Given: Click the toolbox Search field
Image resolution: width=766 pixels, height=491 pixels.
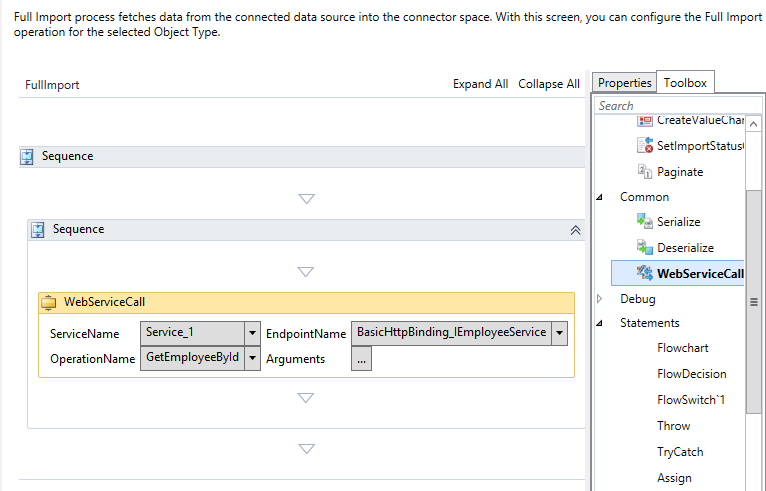Looking at the screenshot, I should (670, 105).
